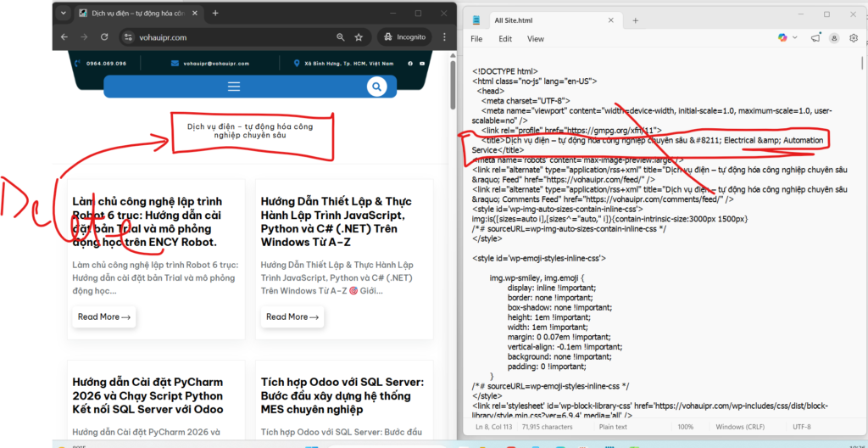
Task: Open the site's Facebook icon link
Action: [410, 64]
